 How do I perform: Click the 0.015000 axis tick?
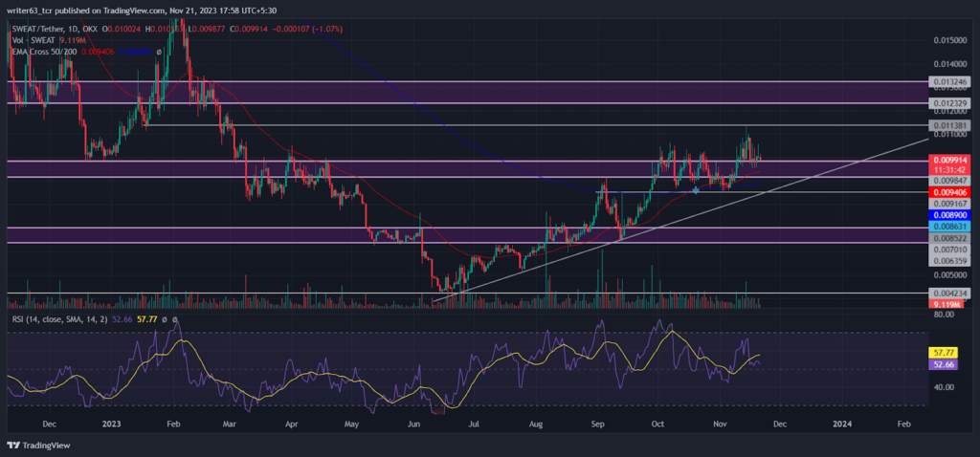pyautogui.click(x=949, y=40)
